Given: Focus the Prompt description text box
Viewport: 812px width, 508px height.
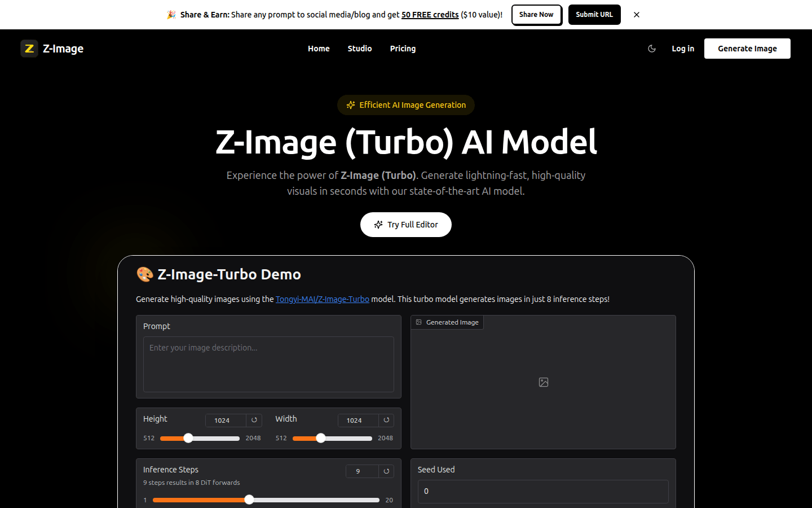Looking at the screenshot, I should 268,364.
